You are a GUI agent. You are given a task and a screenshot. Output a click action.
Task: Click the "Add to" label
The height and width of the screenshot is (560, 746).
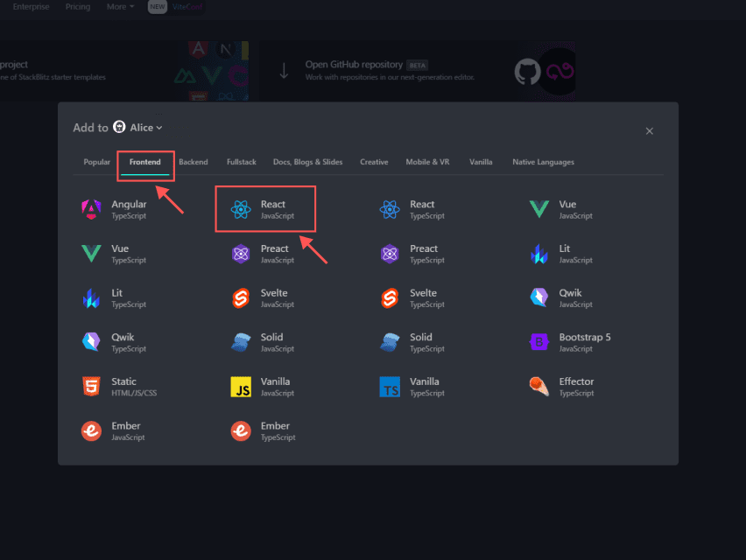pyautogui.click(x=90, y=128)
